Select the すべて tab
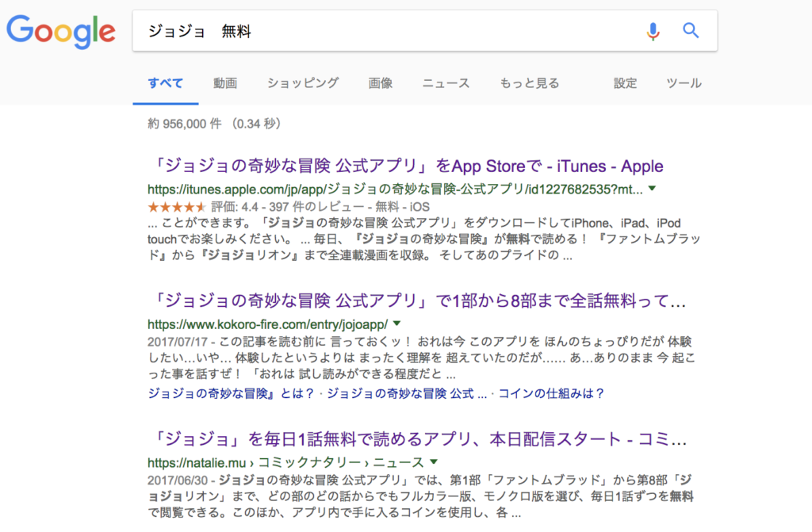Screen dimensions: 812x532 tap(165, 83)
